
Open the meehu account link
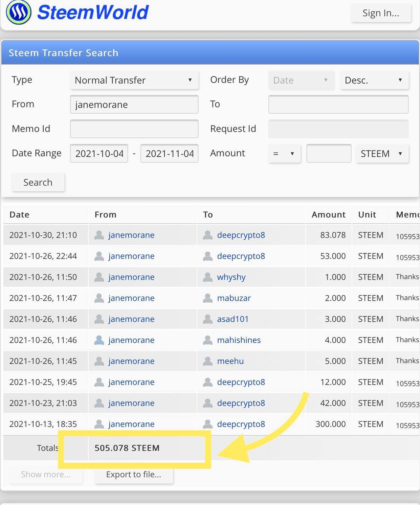pos(230,361)
